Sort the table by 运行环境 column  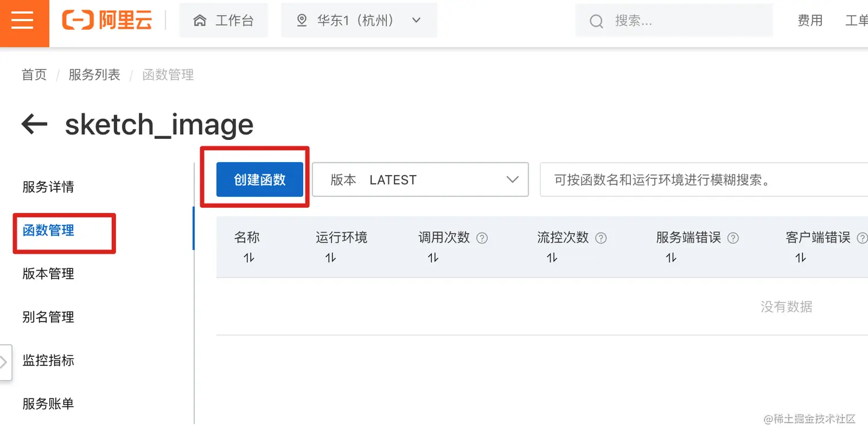(330, 258)
